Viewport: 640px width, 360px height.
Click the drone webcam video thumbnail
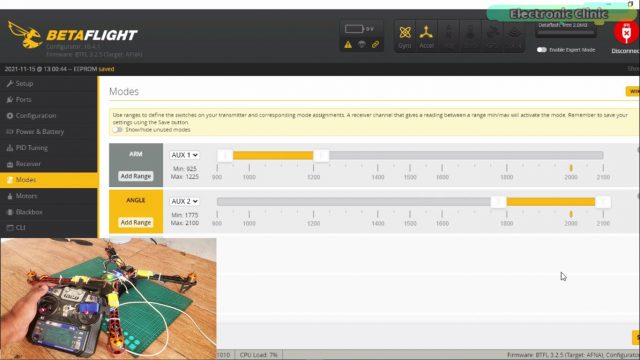(109, 299)
